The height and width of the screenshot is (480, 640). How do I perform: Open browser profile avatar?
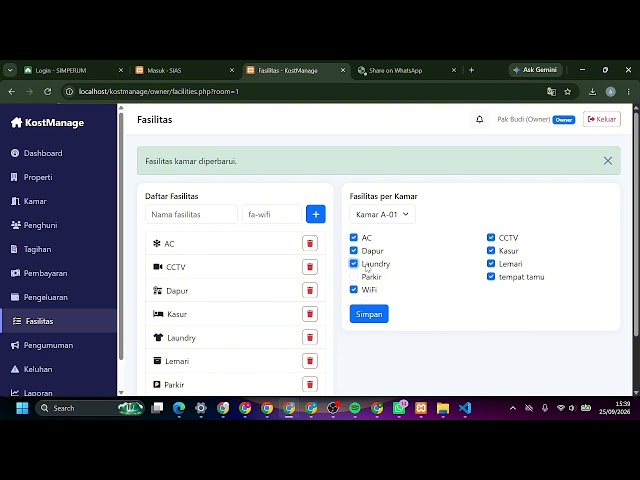pyautogui.click(x=611, y=91)
